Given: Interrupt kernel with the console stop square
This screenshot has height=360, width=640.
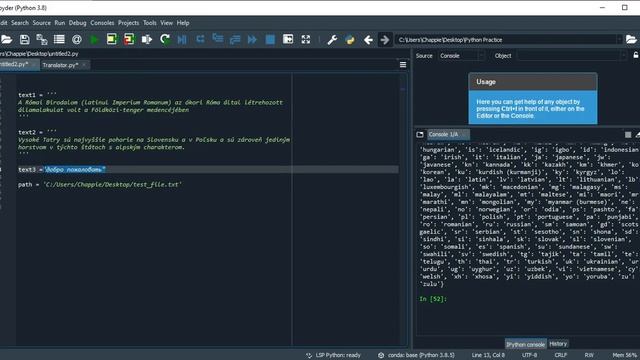Looking at the screenshot, I should (628, 135).
